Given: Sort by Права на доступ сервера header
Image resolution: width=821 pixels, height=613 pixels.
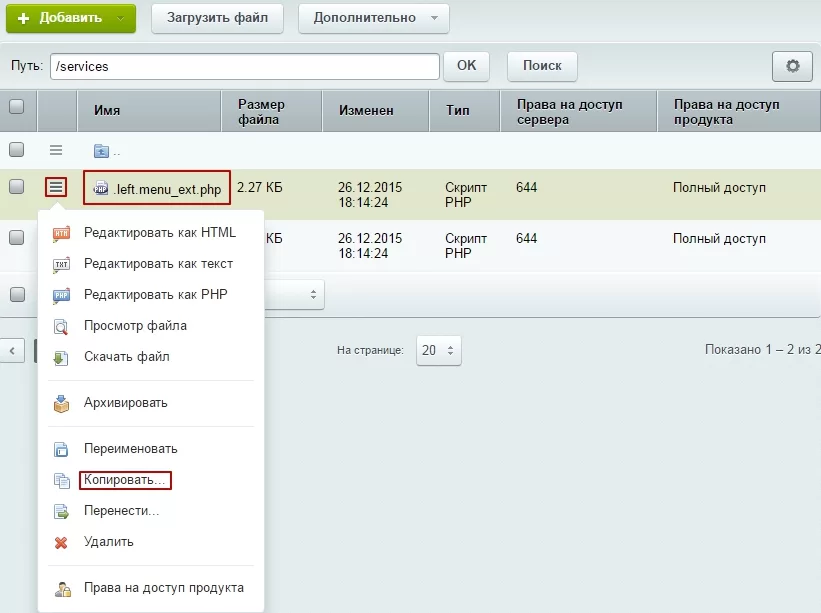Looking at the screenshot, I should (579, 110).
